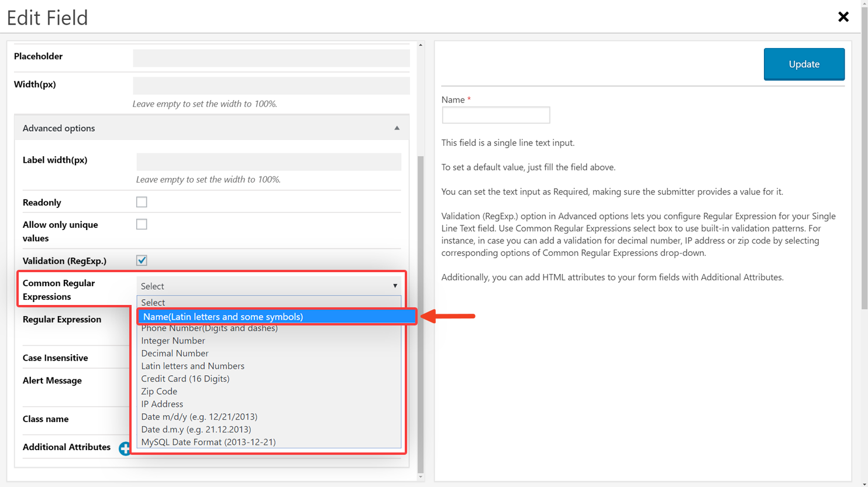Screen dimensions: 868x487
Task: Toggle the Readonly checkbox
Action: tap(142, 202)
